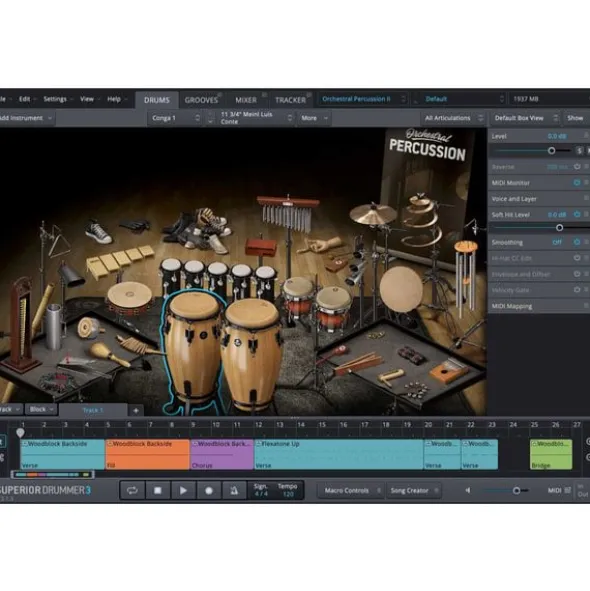Toggle the Reverse power button
This screenshot has width=590, height=591.
[577, 167]
